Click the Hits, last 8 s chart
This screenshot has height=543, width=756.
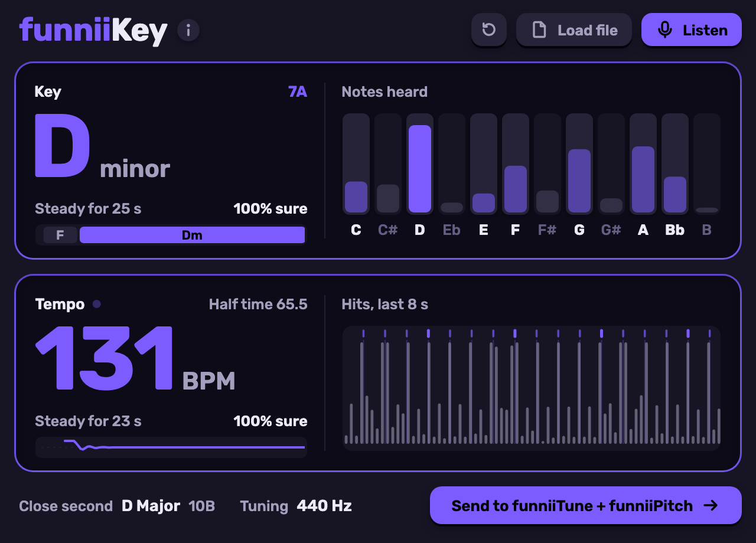click(x=532, y=388)
